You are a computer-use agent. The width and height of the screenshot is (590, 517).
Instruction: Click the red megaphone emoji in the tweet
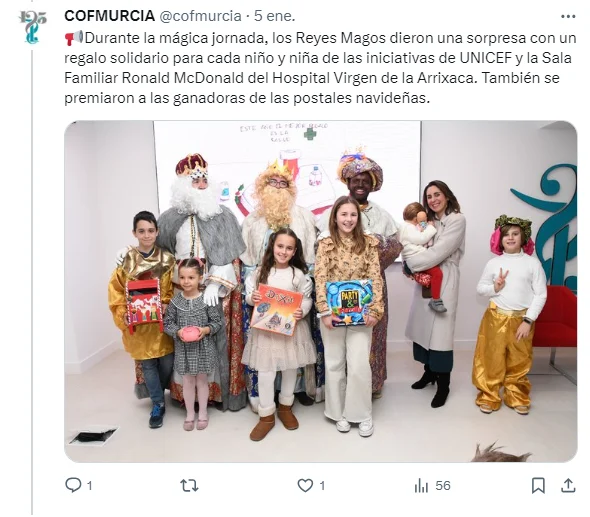pyautogui.click(x=74, y=38)
